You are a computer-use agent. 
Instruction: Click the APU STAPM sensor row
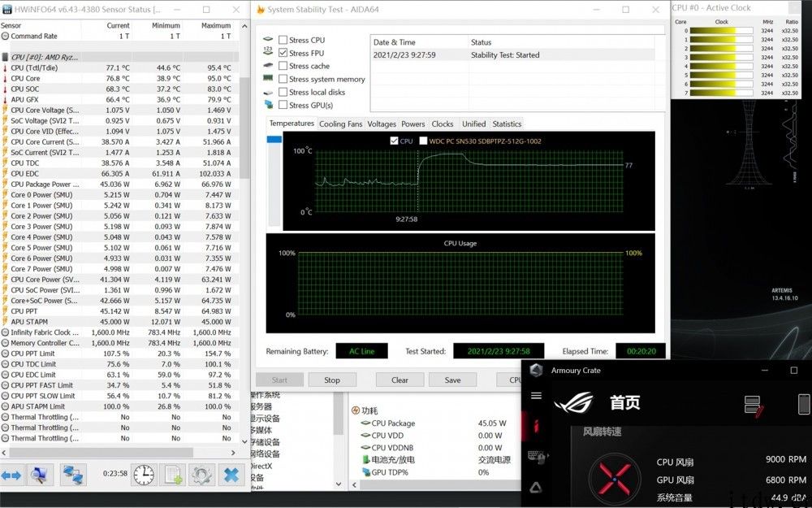coord(119,321)
